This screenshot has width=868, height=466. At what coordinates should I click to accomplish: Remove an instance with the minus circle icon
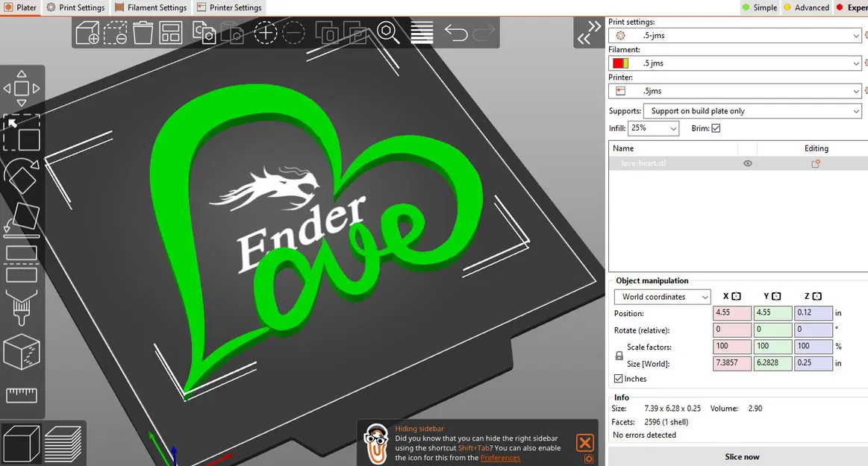point(293,33)
